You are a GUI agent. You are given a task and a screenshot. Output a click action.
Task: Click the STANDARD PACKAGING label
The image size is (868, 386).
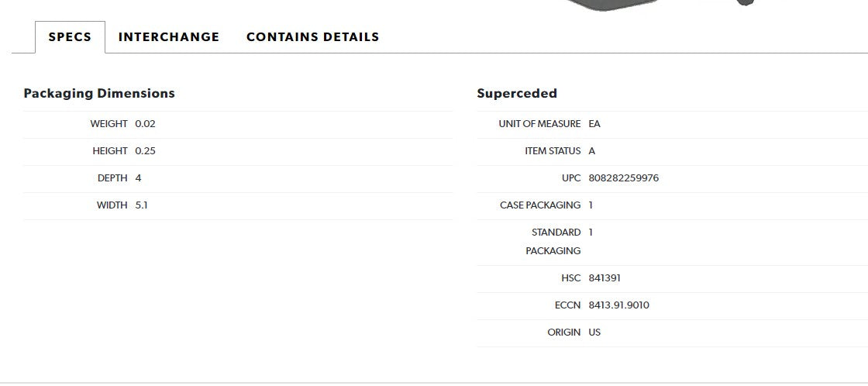(553, 242)
